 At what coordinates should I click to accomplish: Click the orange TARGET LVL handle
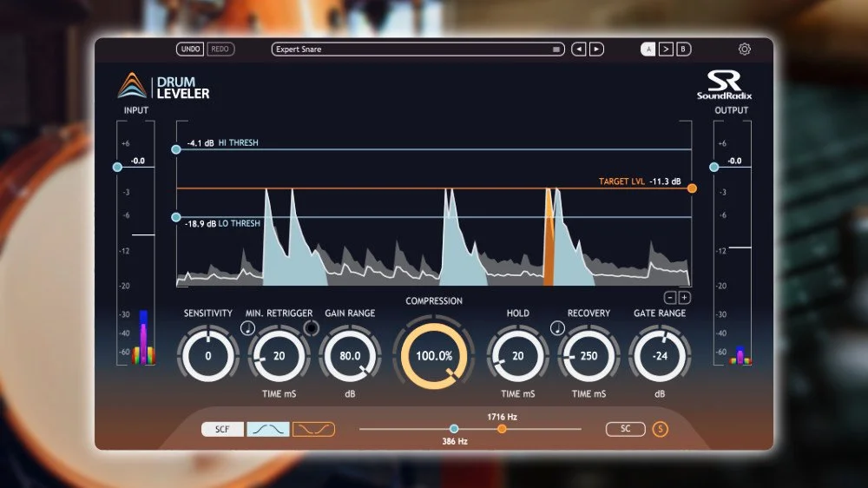click(x=692, y=188)
